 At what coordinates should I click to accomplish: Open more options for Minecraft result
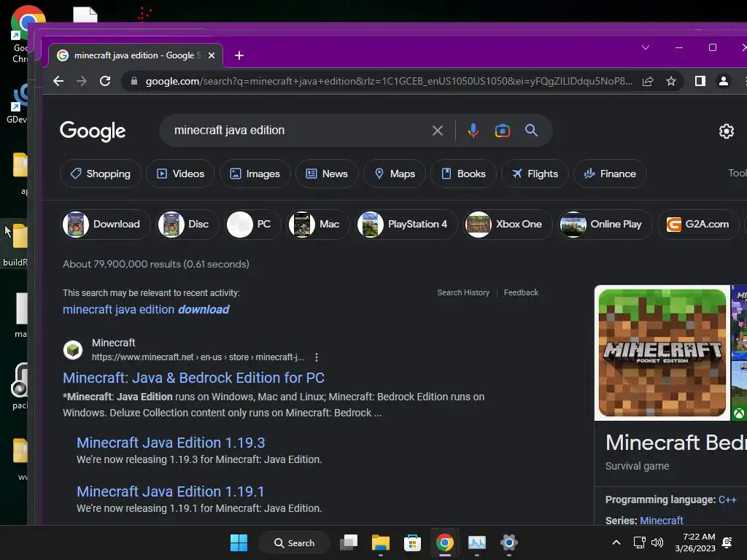317,357
